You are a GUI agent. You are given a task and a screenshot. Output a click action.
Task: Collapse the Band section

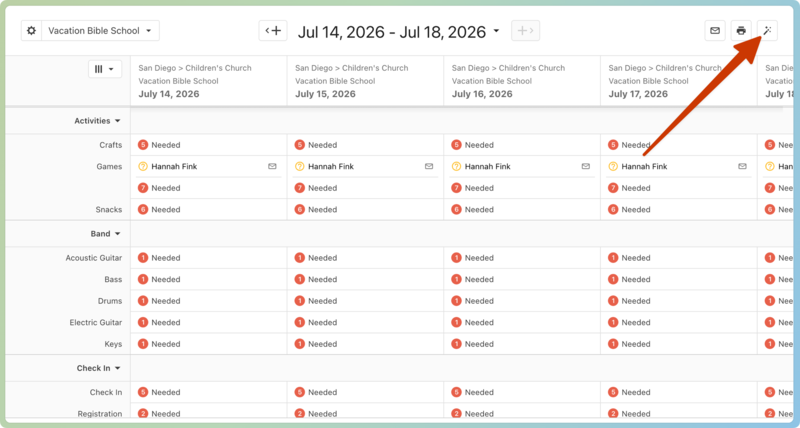coord(106,234)
